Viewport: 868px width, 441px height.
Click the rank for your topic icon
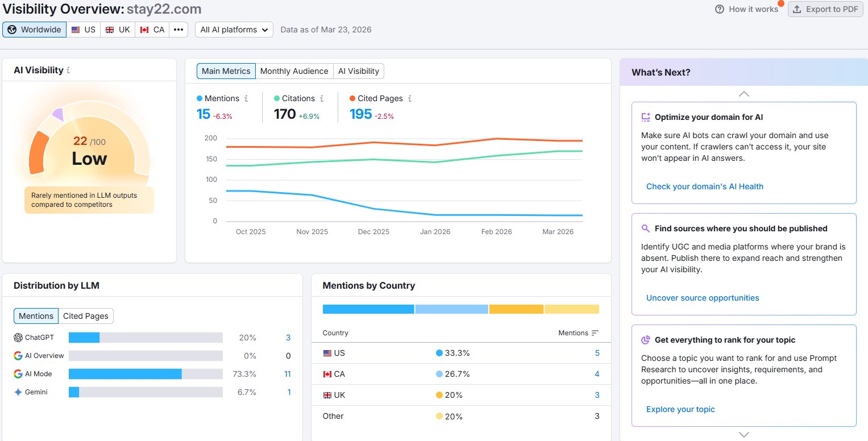tap(646, 340)
